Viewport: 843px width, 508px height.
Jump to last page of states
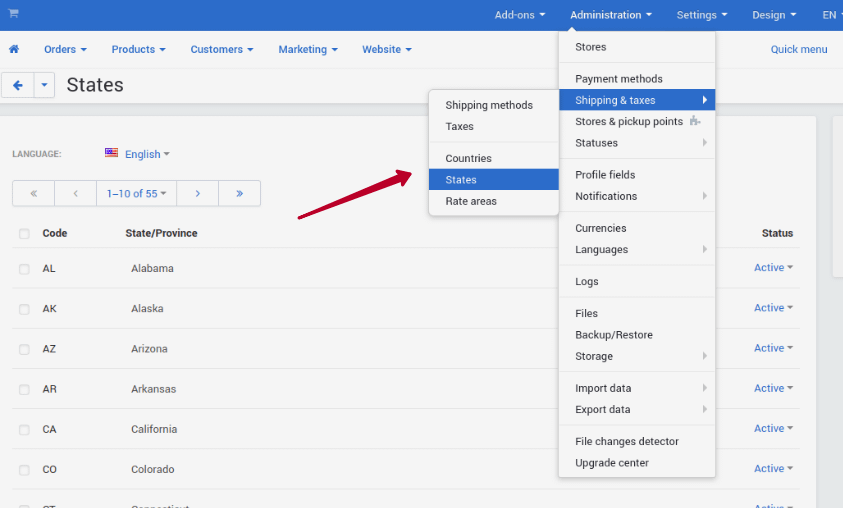240,193
